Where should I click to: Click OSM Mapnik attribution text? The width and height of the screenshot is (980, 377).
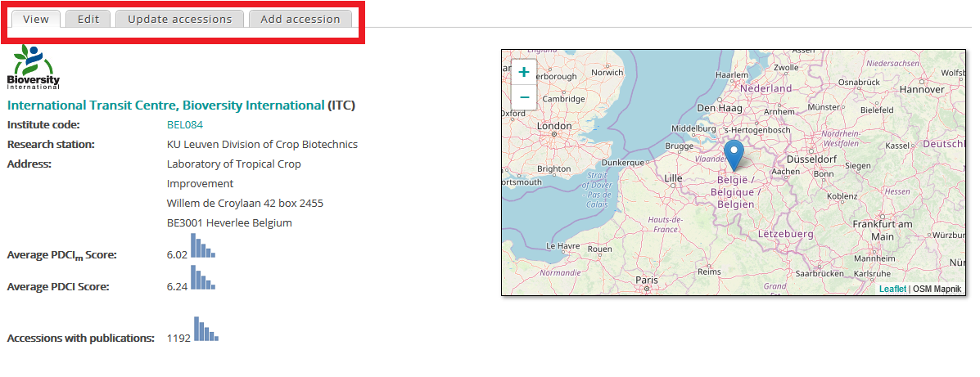(x=937, y=289)
